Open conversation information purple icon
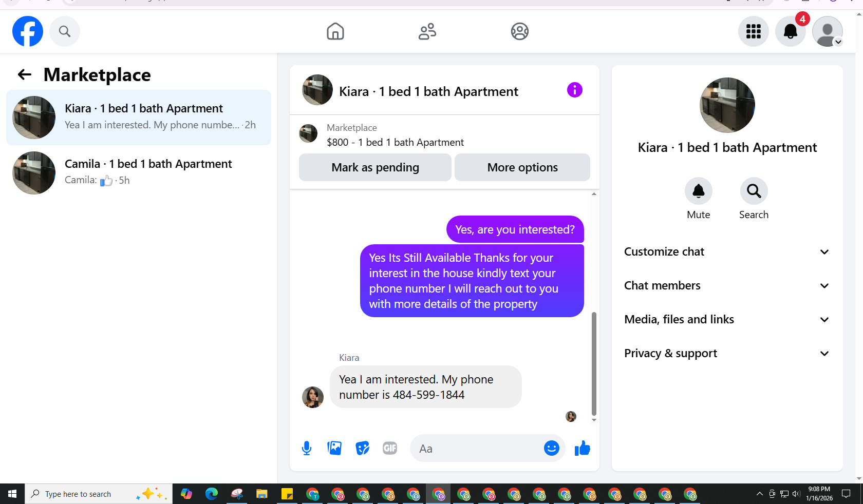Screen dimensions: 863x504 pyautogui.click(x=575, y=90)
